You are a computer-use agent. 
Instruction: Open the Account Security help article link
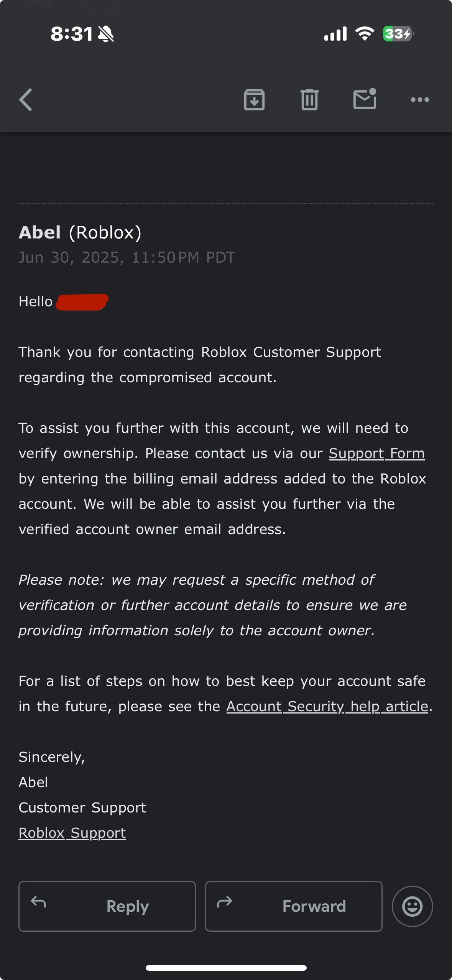tap(327, 707)
